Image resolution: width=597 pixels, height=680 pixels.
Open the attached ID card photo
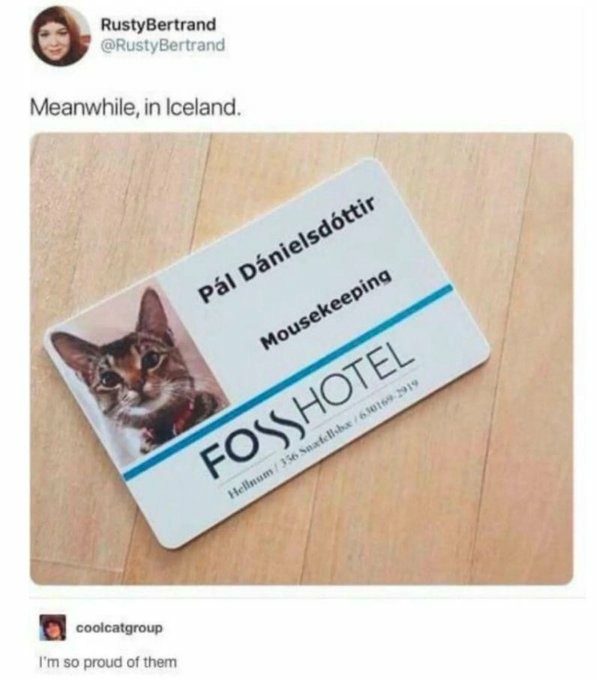point(301,358)
